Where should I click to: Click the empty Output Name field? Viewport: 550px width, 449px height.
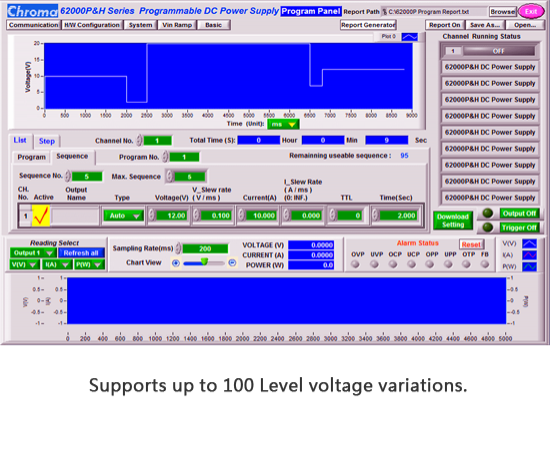[x=75, y=216]
